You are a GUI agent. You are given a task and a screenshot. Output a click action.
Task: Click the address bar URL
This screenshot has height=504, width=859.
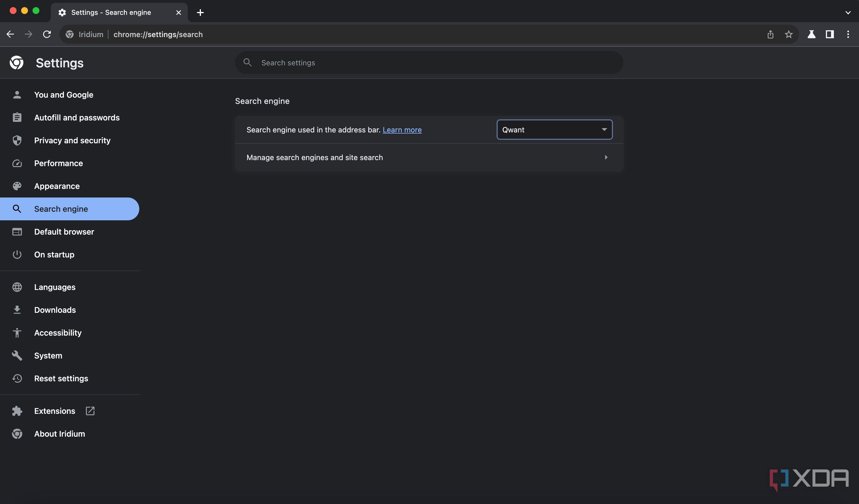click(158, 34)
